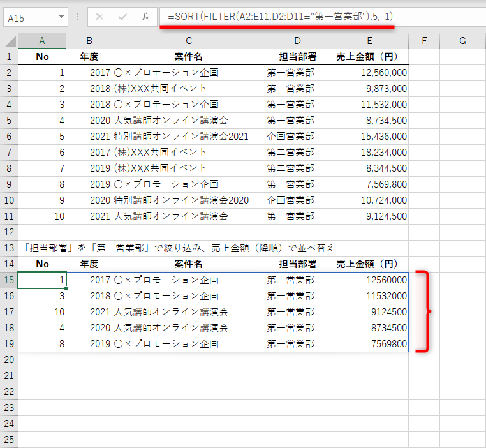Click result cell 9124500
The image size is (486, 448).
point(369,312)
